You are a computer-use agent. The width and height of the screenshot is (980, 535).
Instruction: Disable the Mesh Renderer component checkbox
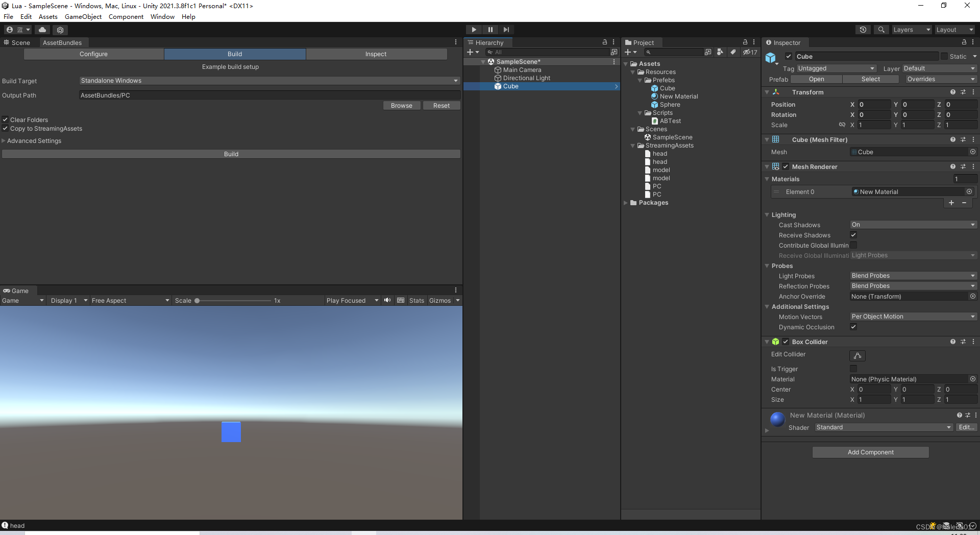pyautogui.click(x=786, y=166)
